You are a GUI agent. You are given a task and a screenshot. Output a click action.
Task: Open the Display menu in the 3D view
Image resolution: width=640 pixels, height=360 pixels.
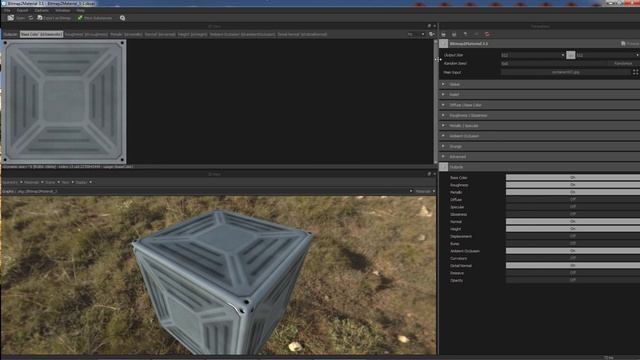tap(83, 182)
